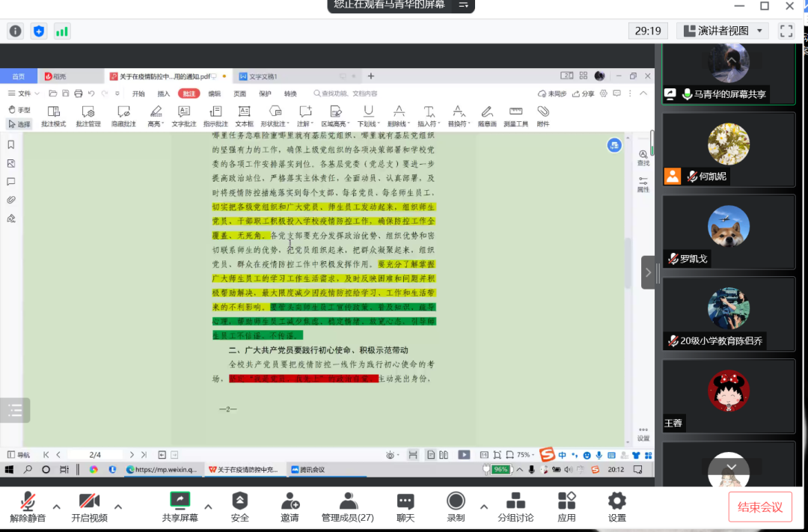The image size is (808, 532).
Task: Expand video options arrow beside 开启视频
Action: pos(118,507)
